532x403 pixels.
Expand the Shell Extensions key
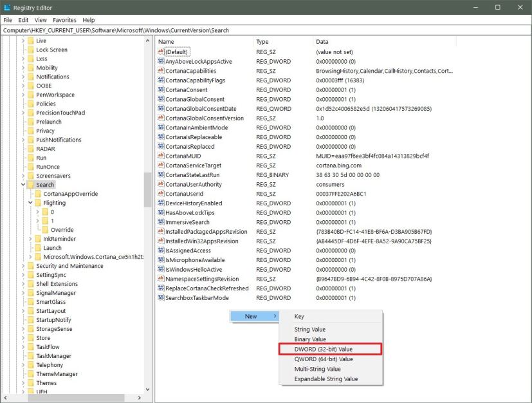tap(23, 284)
